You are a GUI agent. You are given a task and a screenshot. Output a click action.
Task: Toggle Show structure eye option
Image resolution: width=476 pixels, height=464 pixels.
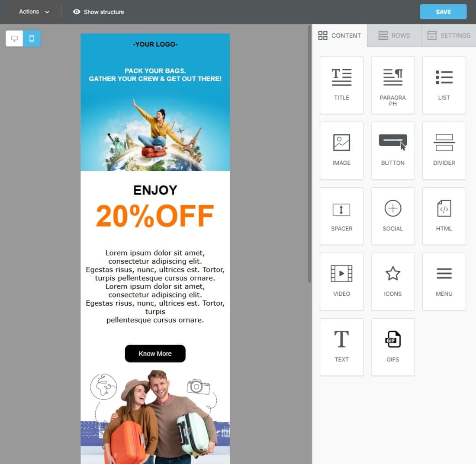click(x=99, y=12)
